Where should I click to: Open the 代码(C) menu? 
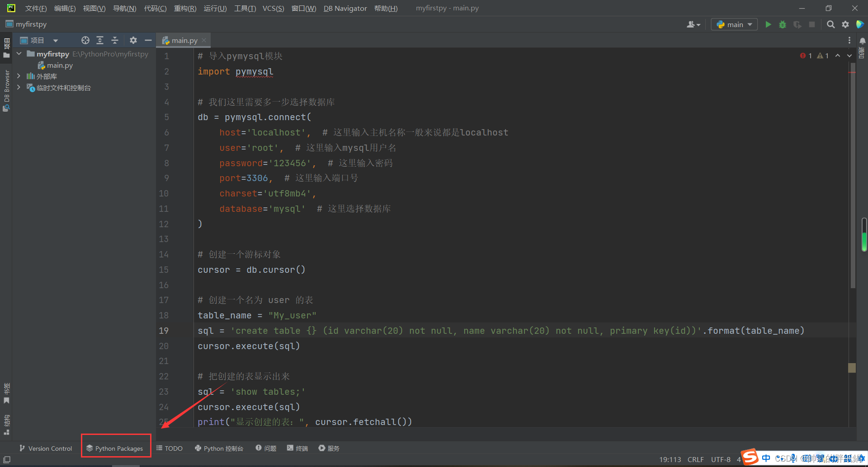pos(155,8)
